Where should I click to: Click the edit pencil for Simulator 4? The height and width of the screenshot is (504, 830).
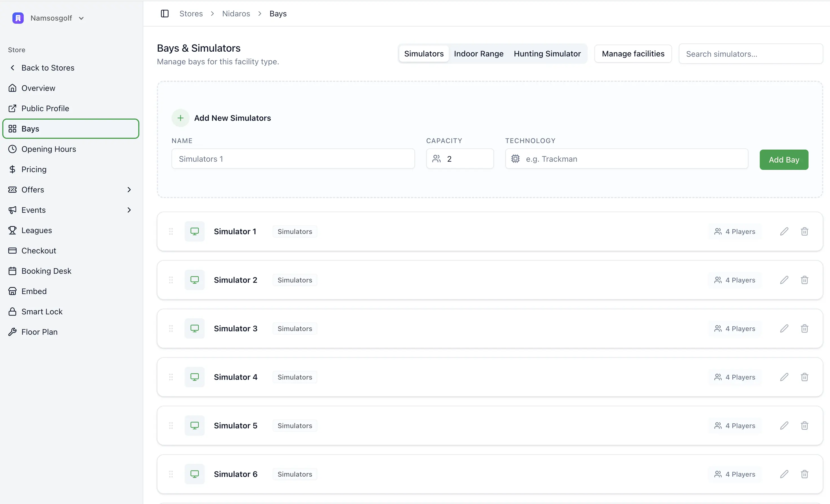click(x=784, y=377)
